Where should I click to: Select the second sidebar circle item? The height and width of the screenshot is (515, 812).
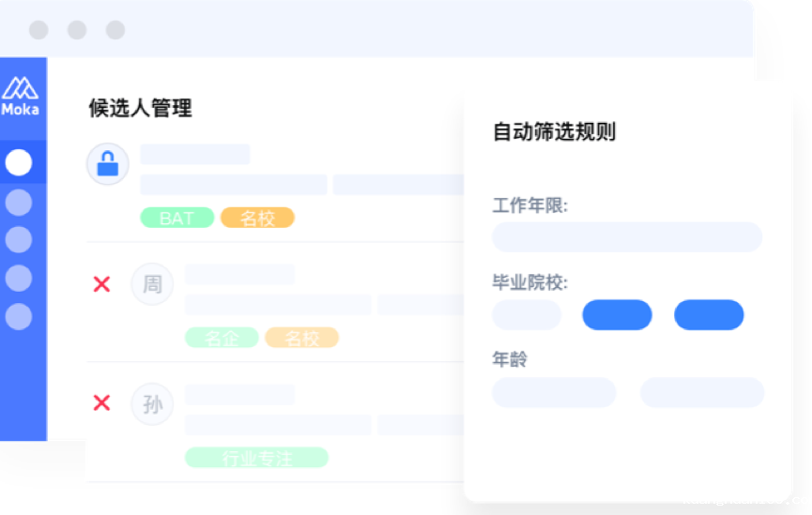coord(19,202)
